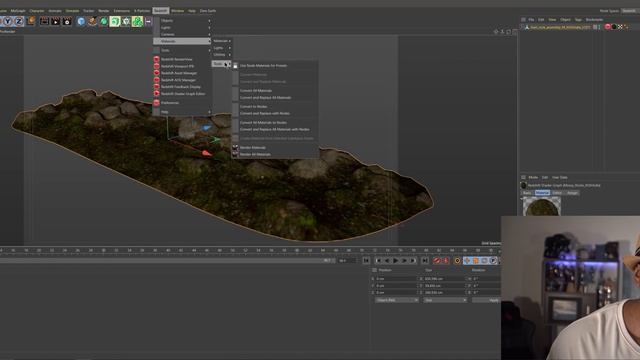Screen dimensions: 640x360
Task: Toggle Use Node Materials for Presets
Action: [276, 66]
